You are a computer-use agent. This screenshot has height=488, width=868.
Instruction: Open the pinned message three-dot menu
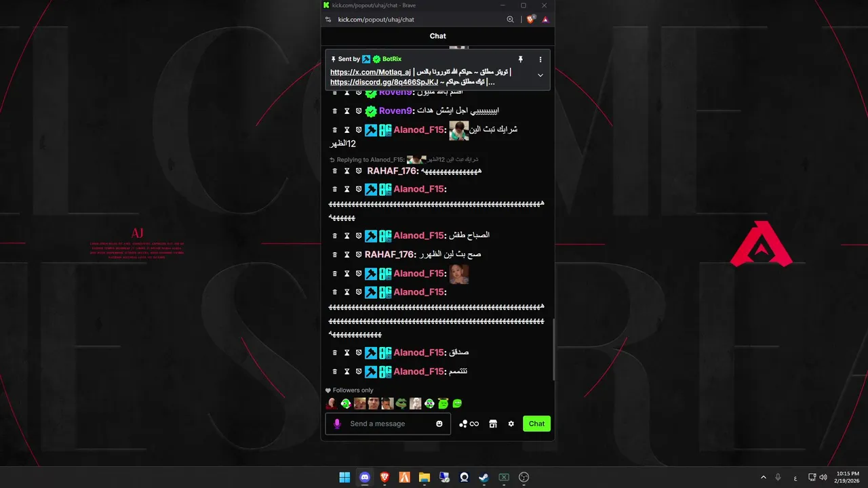coord(540,60)
